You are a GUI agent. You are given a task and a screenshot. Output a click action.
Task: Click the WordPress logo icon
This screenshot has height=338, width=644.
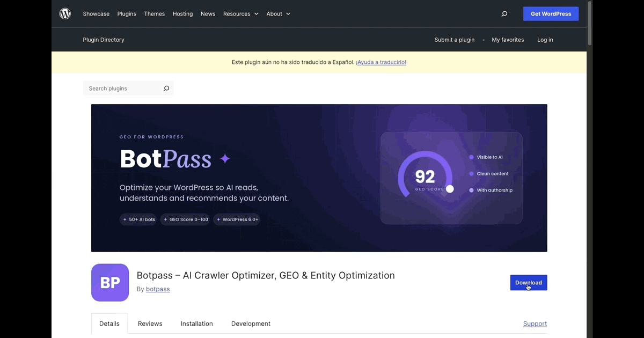(65, 14)
